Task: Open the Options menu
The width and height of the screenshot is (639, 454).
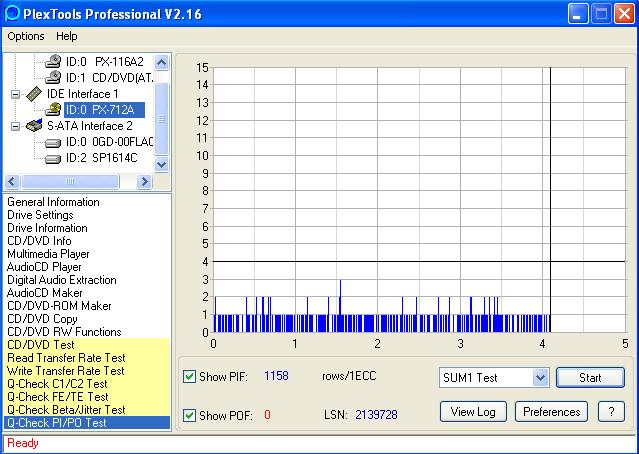Action: pyautogui.click(x=26, y=36)
